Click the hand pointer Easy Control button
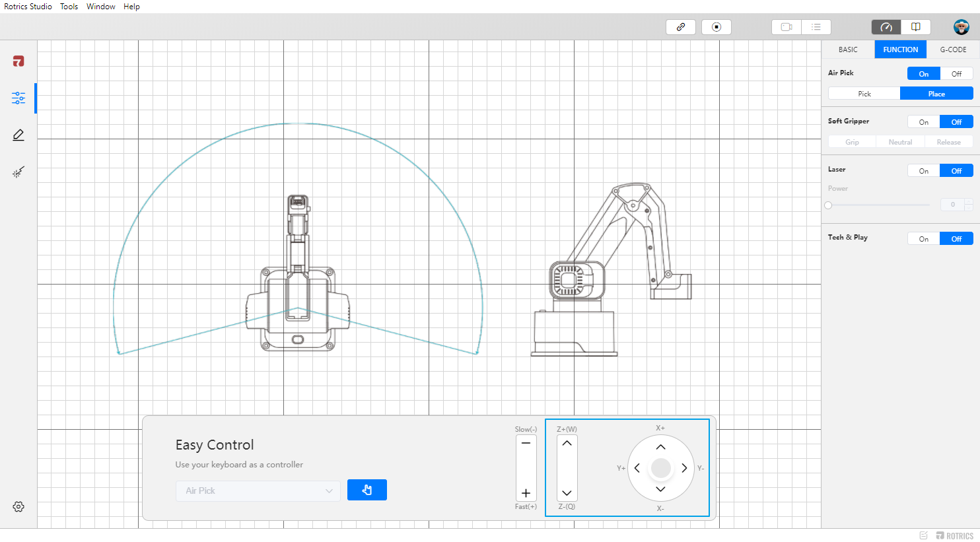Screen dimensions: 980x542 coord(367,490)
